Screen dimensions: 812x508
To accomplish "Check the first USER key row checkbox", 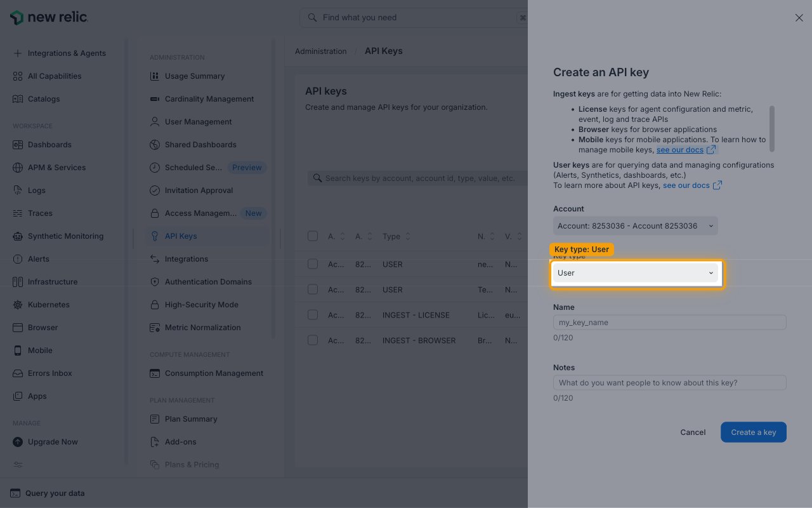I will [313, 264].
